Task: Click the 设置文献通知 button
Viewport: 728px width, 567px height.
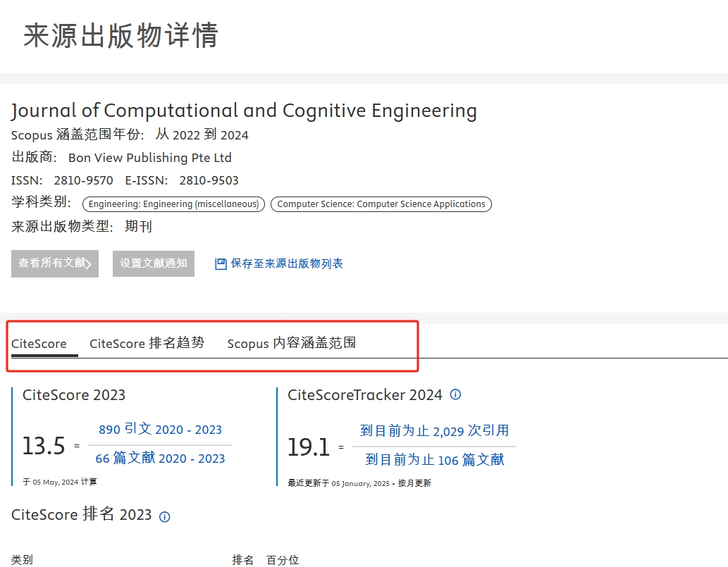Action: pyautogui.click(x=153, y=263)
